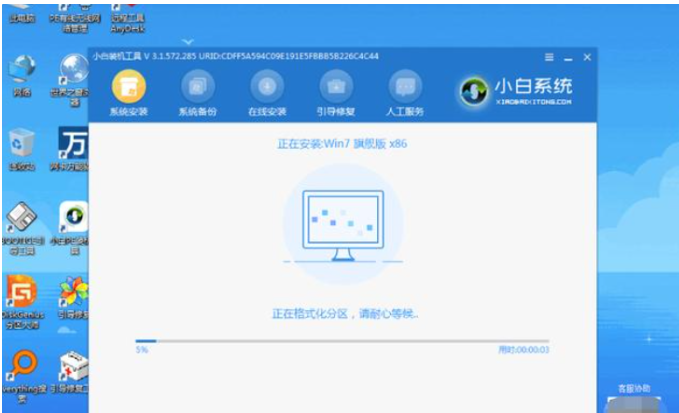Open the BOOTICE boot tool shortcut
Viewport: 679px width, 413px height.
[23, 228]
